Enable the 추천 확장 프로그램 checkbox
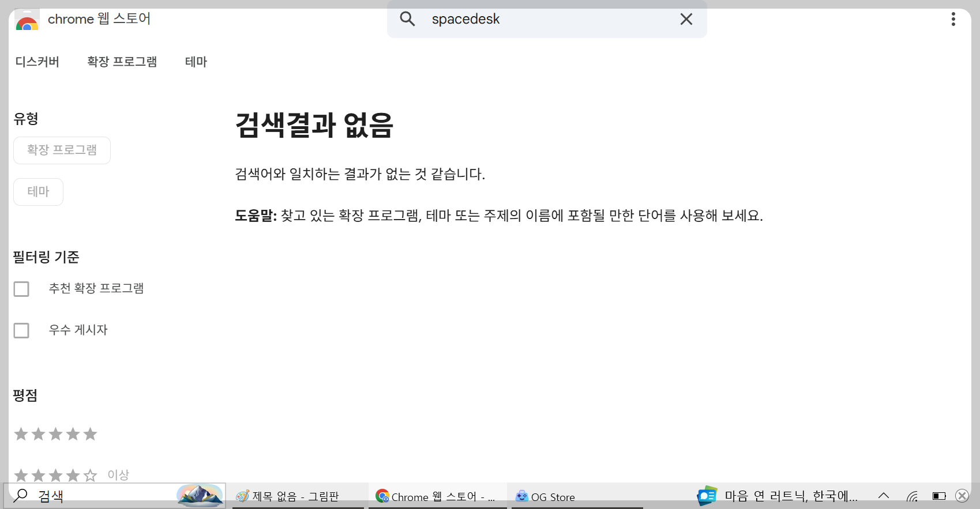Screen dimensions: 980x509 click(21, 289)
